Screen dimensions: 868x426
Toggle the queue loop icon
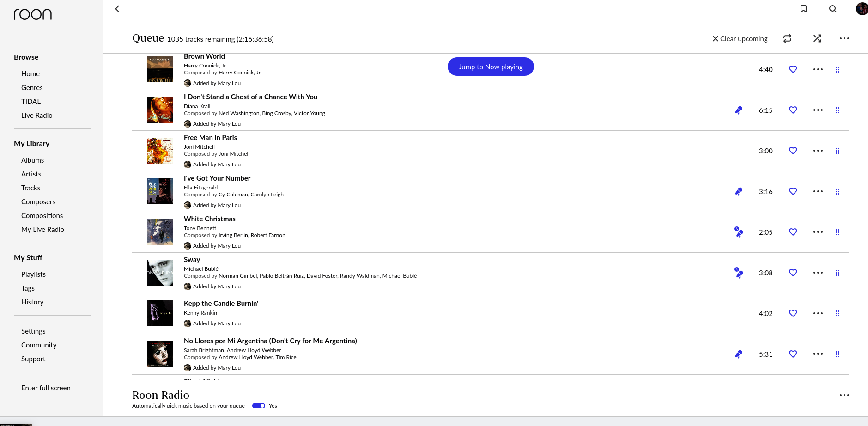pos(788,38)
